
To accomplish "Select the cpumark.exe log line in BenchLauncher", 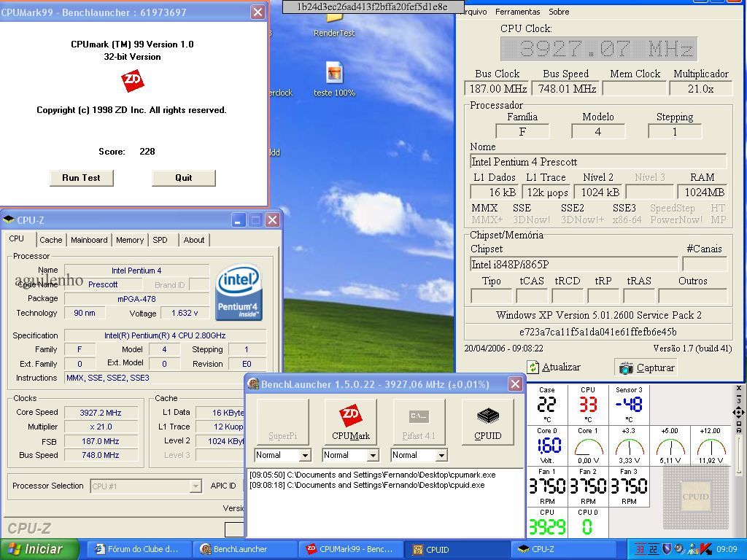I will (373, 475).
